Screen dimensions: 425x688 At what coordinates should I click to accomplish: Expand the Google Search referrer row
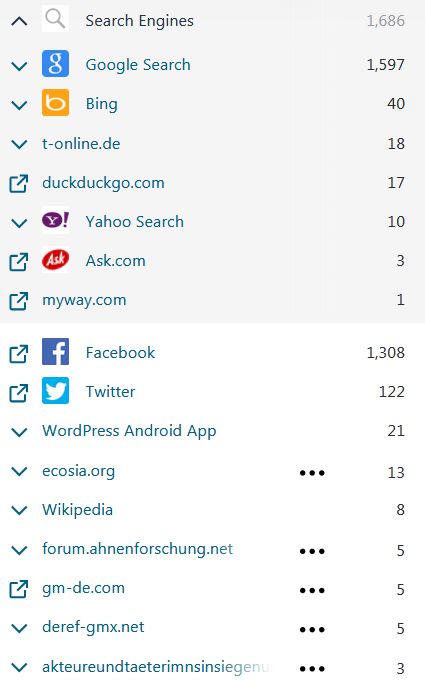pos(19,66)
